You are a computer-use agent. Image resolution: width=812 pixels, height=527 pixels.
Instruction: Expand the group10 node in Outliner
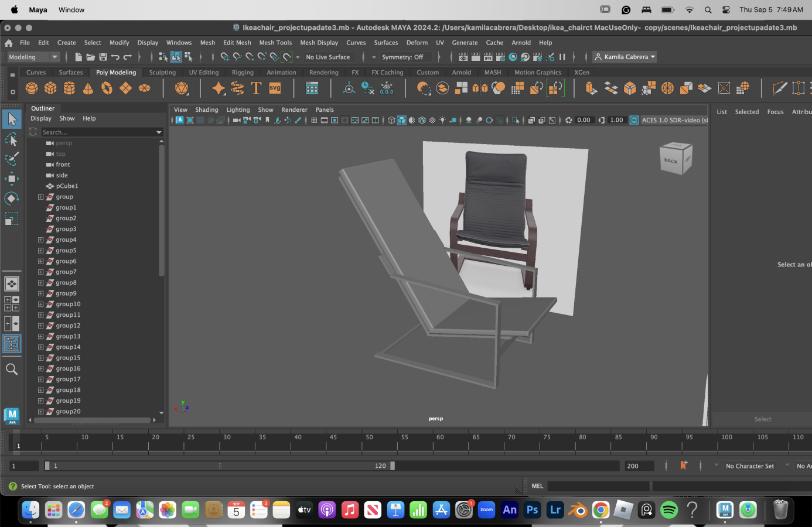[x=40, y=304]
